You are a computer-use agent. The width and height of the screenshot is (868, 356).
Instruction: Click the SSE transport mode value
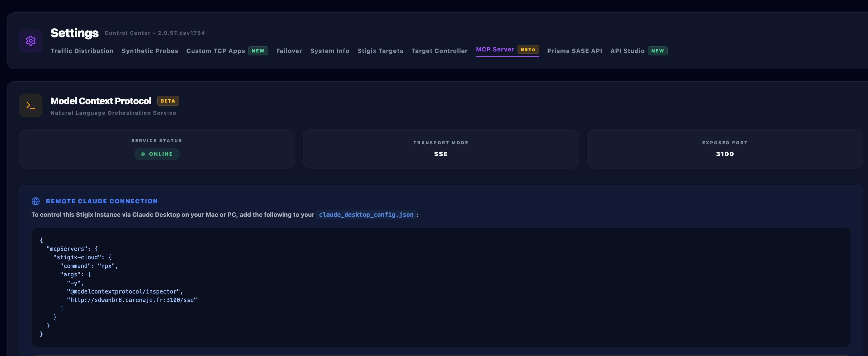(441, 154)
